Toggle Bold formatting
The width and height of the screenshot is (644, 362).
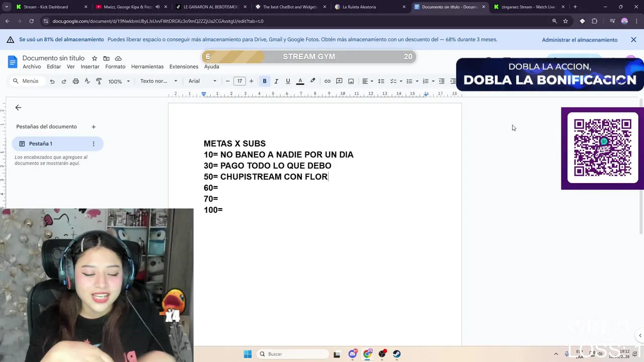[x=265, y=81]
